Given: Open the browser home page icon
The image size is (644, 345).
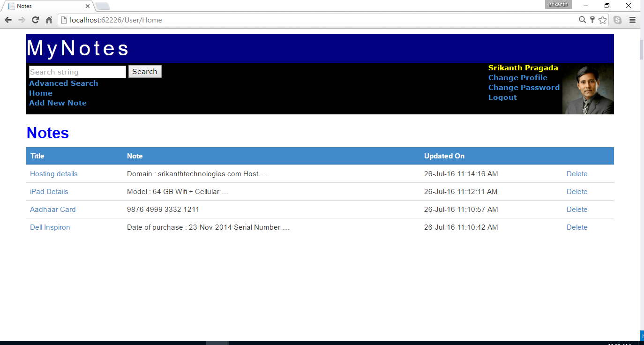Looking at the screenshot, I should [x=49, y=20].
